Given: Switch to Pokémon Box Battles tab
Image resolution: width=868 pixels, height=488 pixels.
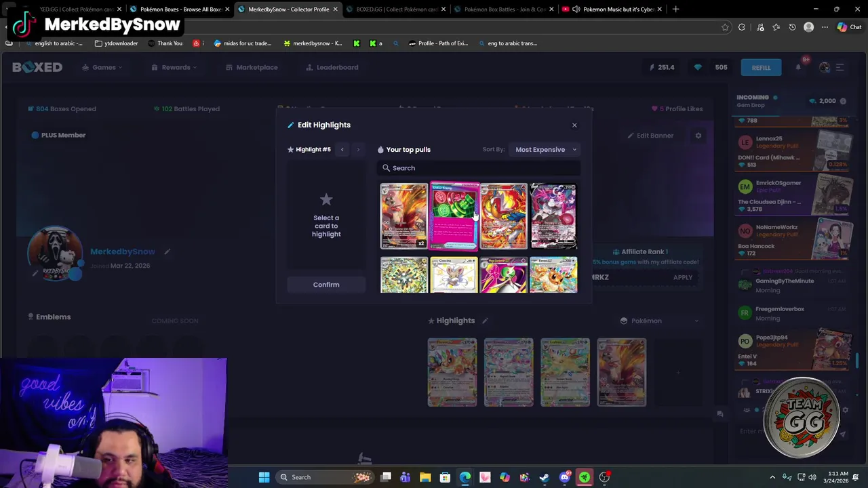Looking at the screenshot, I should point(504,9).
